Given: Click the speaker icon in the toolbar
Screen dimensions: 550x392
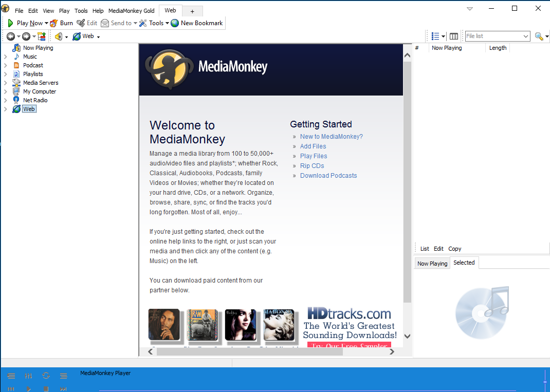Looking at the screenshot, I should click(59, 36).
